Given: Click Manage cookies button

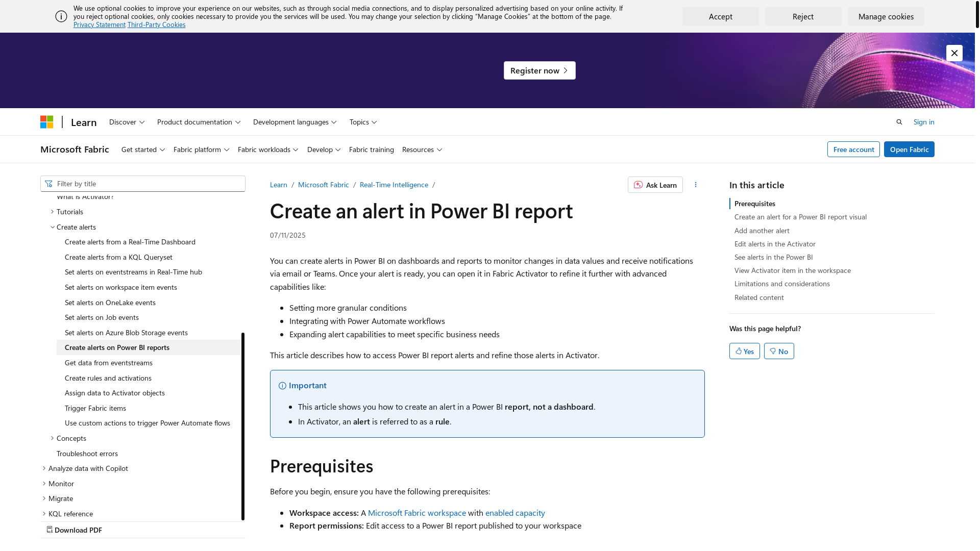Looking at the screenshot, I should 886,16.
